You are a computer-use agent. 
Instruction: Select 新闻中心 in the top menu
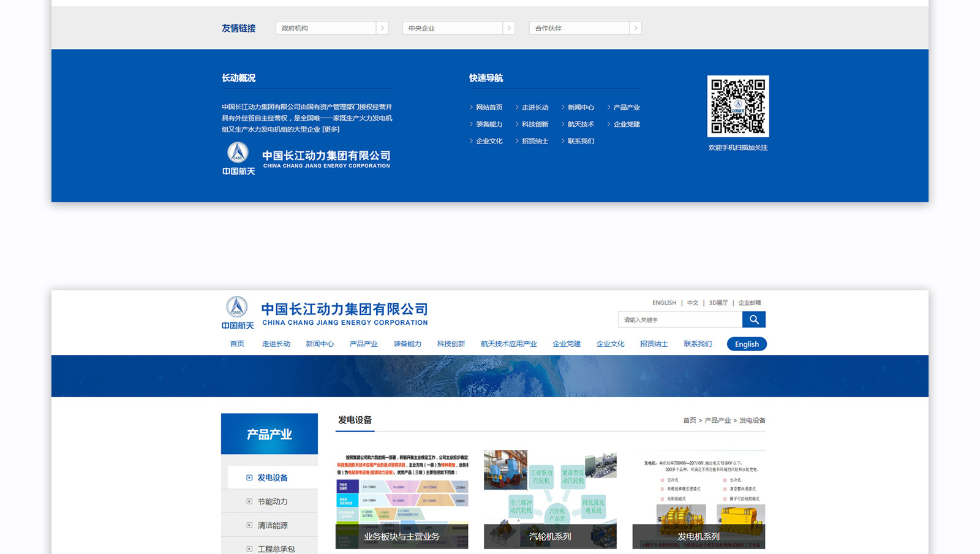tap(320, 344)
